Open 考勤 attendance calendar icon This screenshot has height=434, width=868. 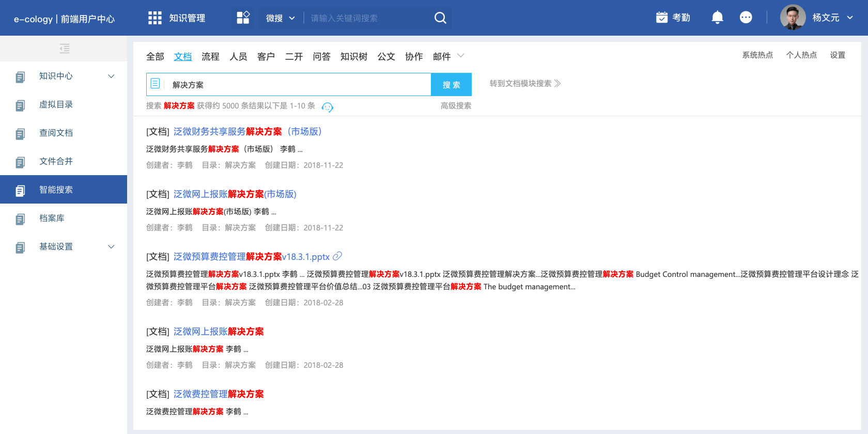pyautogui.click(x=662, y=18)
